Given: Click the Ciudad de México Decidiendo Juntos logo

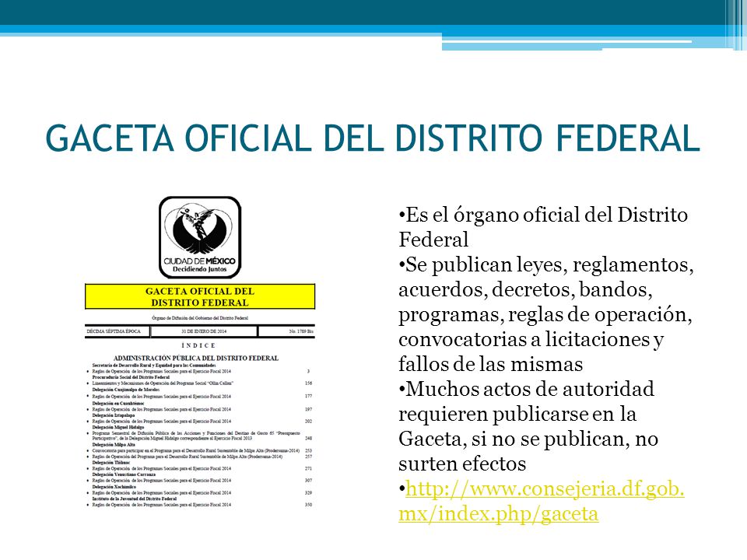Looking at the screenshot, I should click(200, 237).
